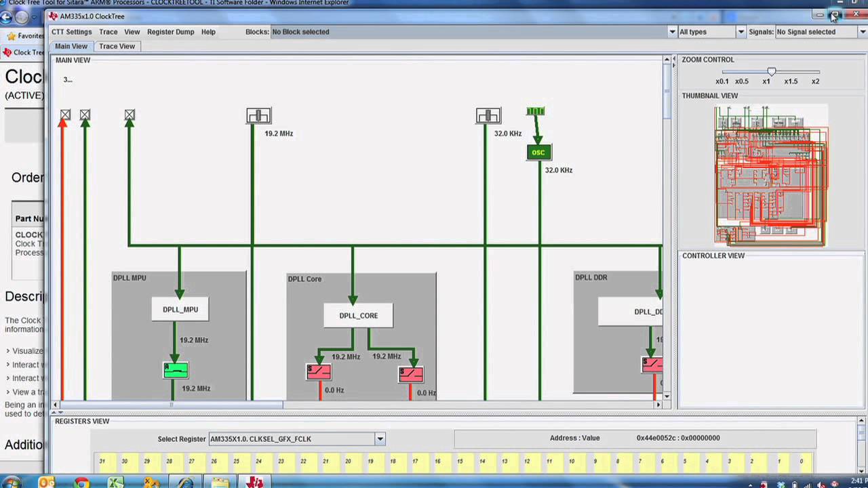
Task: Open the Help menu
Action: pyautogui.click(x=208, y=32)
